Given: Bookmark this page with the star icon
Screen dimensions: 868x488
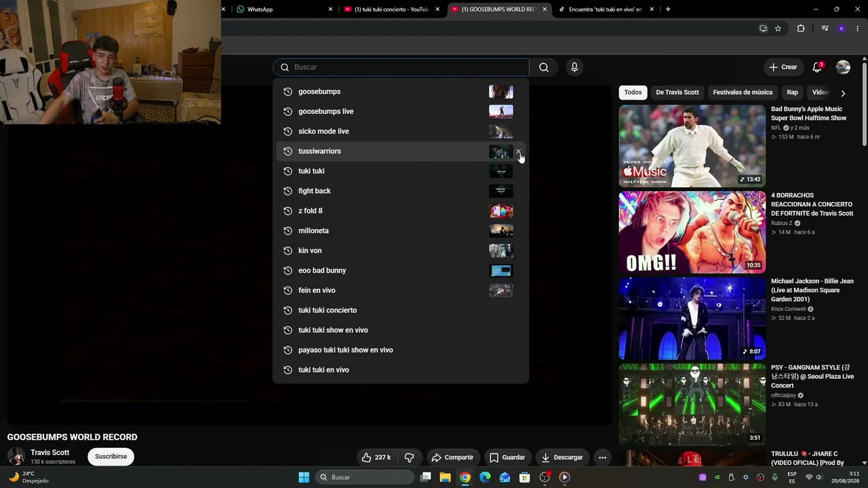Looking at the screenshot, I should click(x=778, y=28).
